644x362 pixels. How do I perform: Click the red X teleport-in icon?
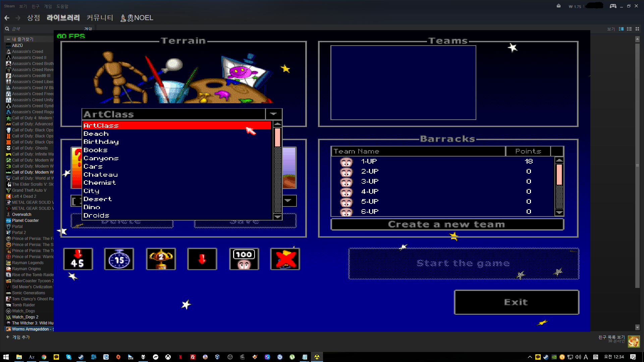[285, 259]
